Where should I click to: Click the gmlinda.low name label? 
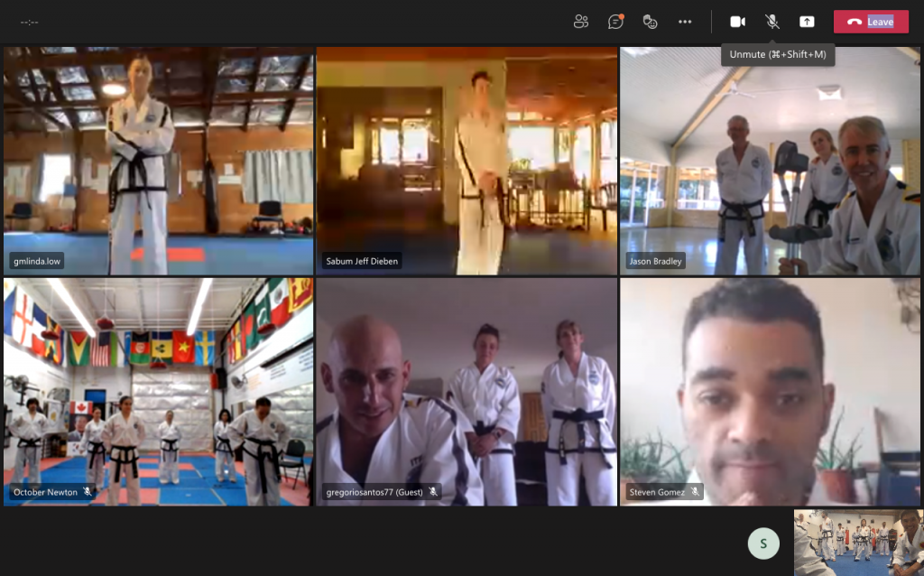pos(36,261)
